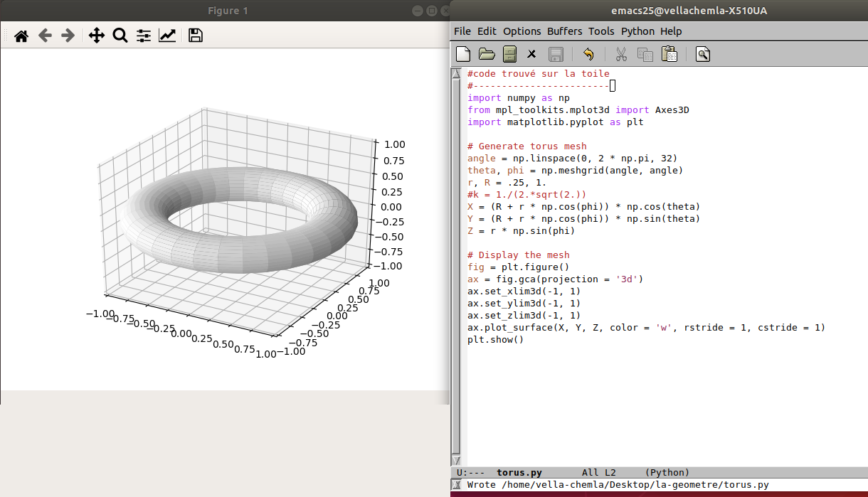Go forward to the next plot view
The image size is (868, 497).
[x=68, y=36]
